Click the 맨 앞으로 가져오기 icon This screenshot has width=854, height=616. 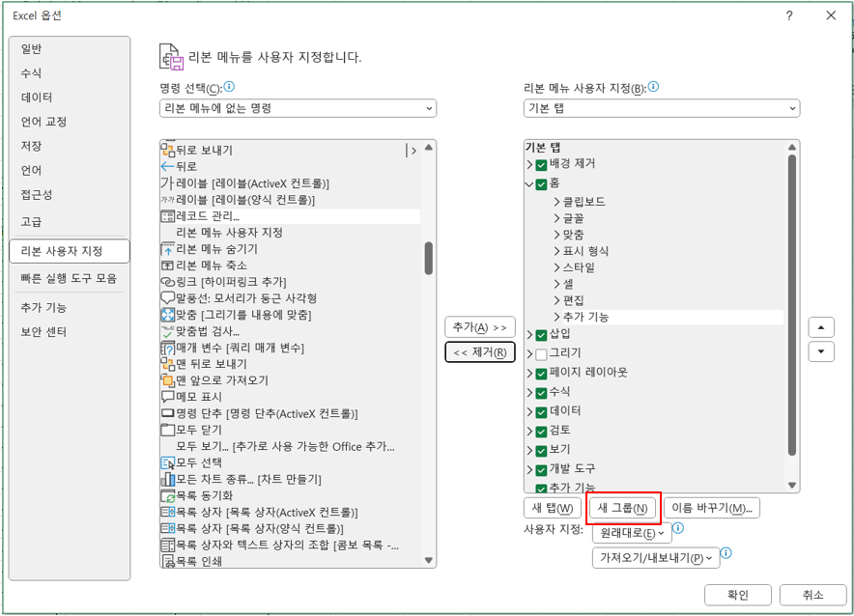tap(168, 380)
